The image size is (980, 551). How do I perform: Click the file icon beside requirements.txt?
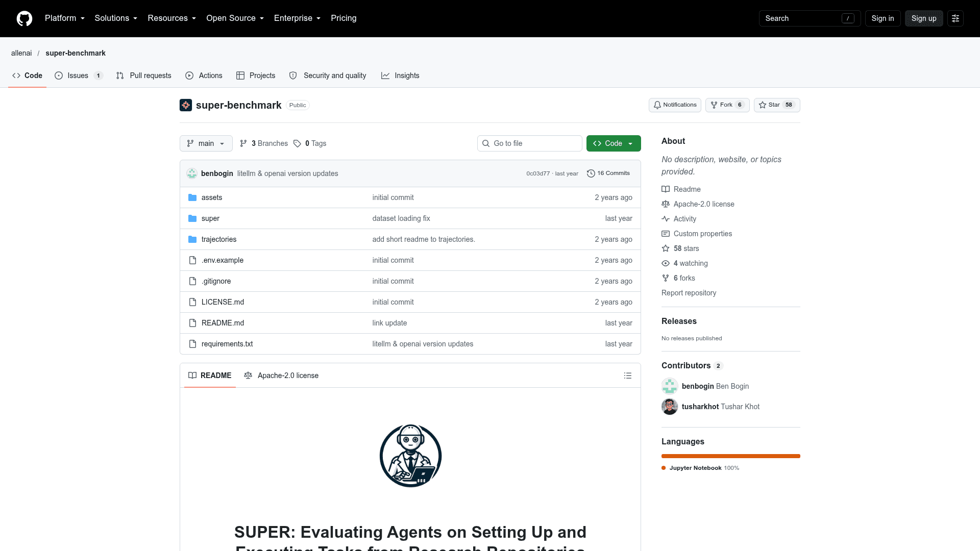[192, 344]
